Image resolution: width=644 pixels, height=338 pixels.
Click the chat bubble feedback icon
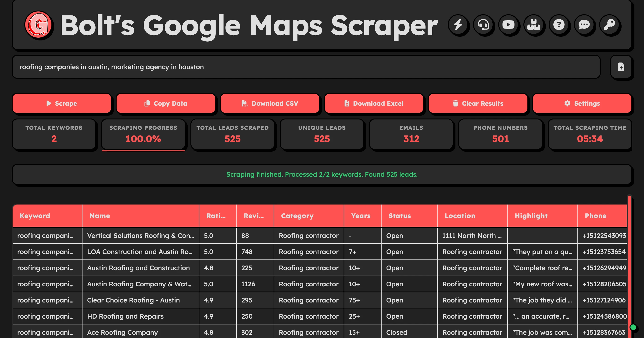pos(584,25)
